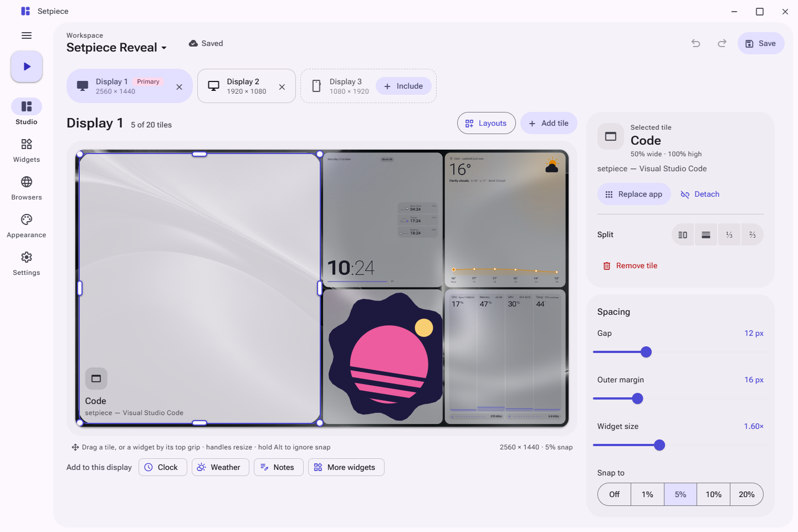Open the Browsers section in sidebar
Viewport: 798px width, 532px height.
click(x=27, y=188)
